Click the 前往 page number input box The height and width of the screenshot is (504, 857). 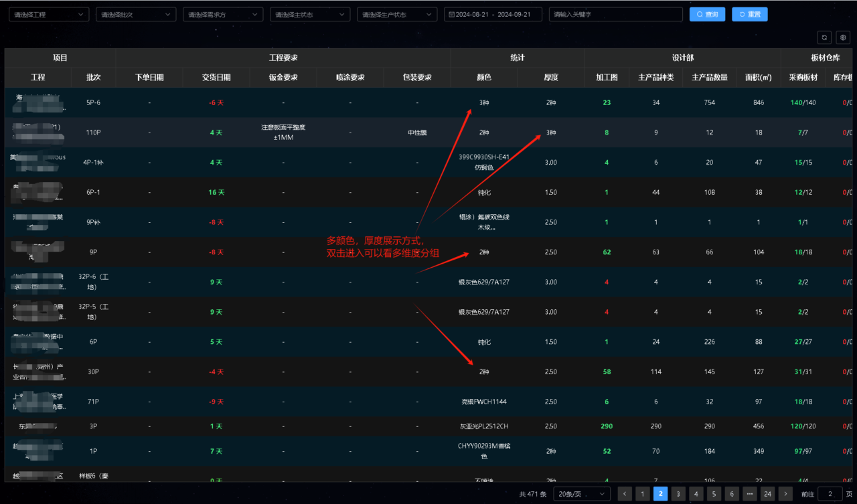pyautogui.click(x=830, y=494)
